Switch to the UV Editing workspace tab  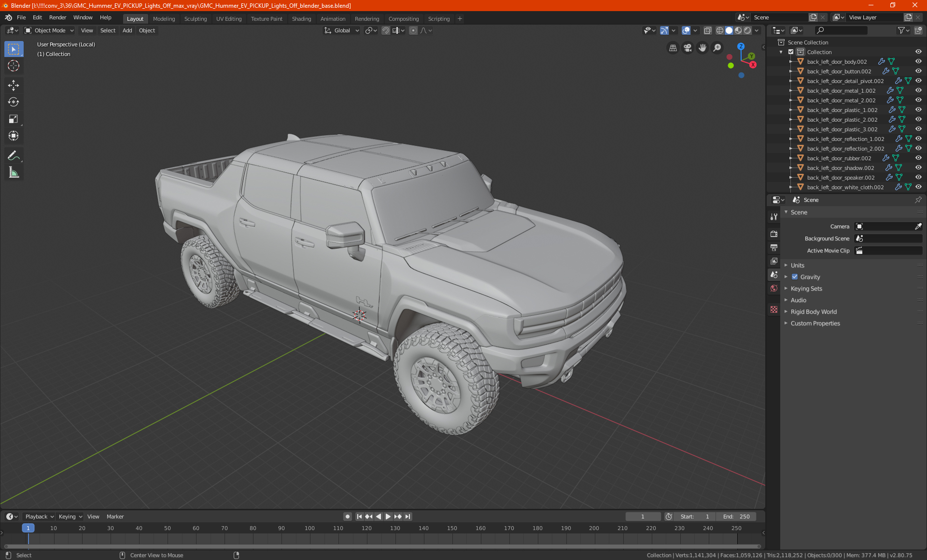(x=229, y=19)
